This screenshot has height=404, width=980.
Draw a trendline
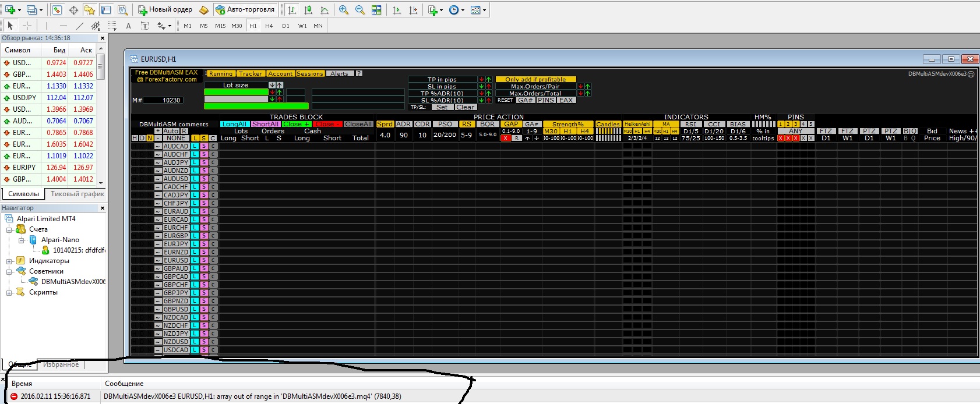coord(80,26)
